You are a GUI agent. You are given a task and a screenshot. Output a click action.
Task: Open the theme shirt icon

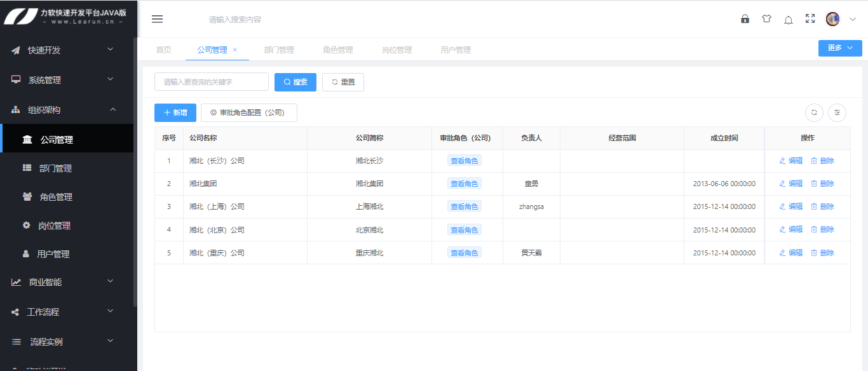point(766,19)
